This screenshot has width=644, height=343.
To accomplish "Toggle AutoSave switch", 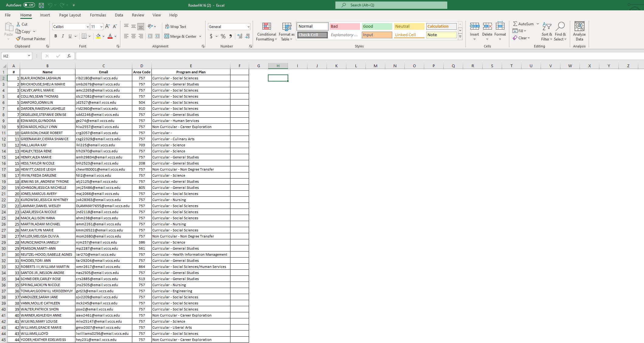I will 29,5.
